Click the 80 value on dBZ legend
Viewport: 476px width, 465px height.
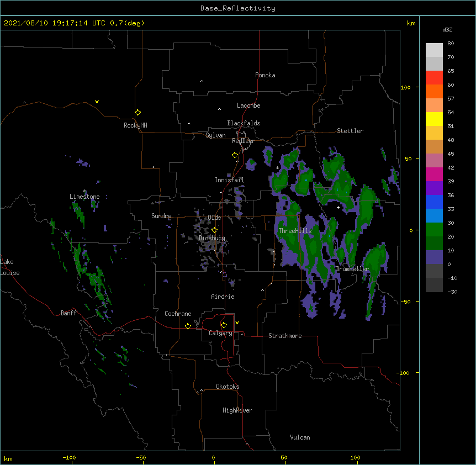[x=451, y=44]
